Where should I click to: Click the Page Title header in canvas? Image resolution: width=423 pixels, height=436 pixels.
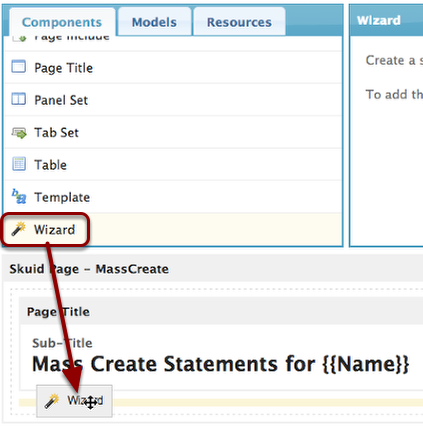point(58,312)
